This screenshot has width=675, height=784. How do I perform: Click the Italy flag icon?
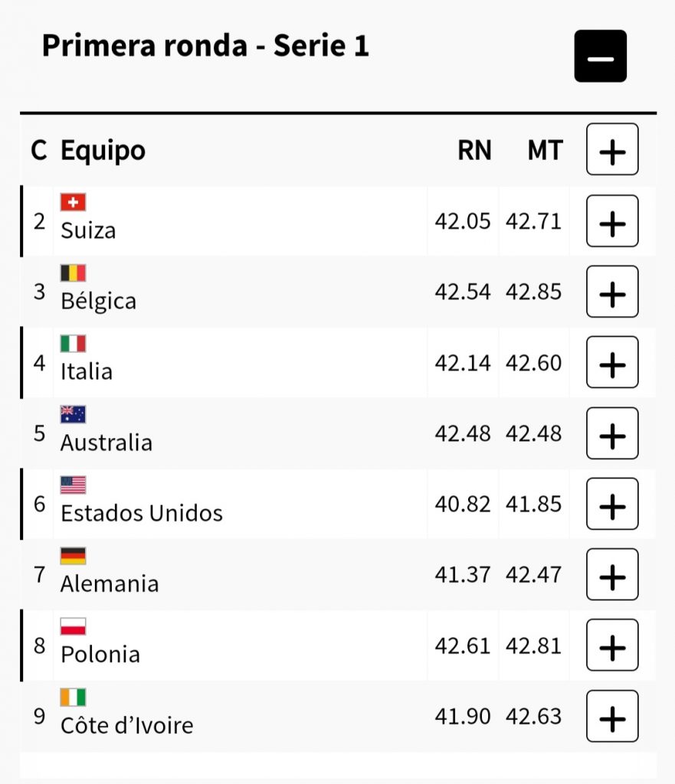tap(73, 344)
